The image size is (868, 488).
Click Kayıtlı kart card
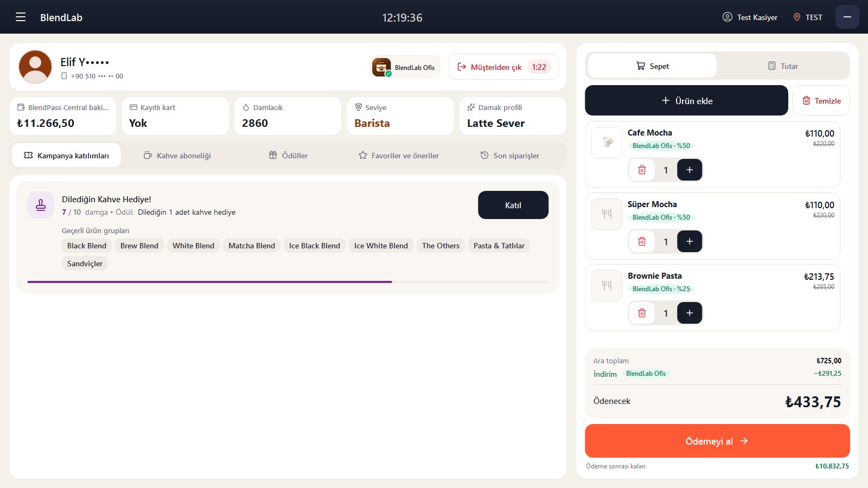tap(175, 116)
